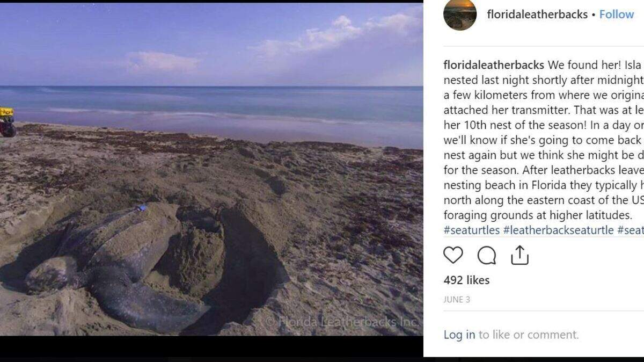Open the #leatherbackseaturtle hashtag
The height and width of the screenshot is (362, 644).
click(x=558, y=230)
